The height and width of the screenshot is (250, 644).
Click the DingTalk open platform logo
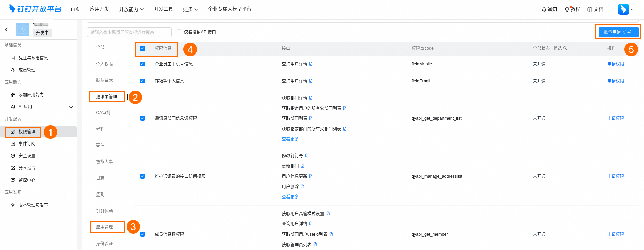[35, 9]
